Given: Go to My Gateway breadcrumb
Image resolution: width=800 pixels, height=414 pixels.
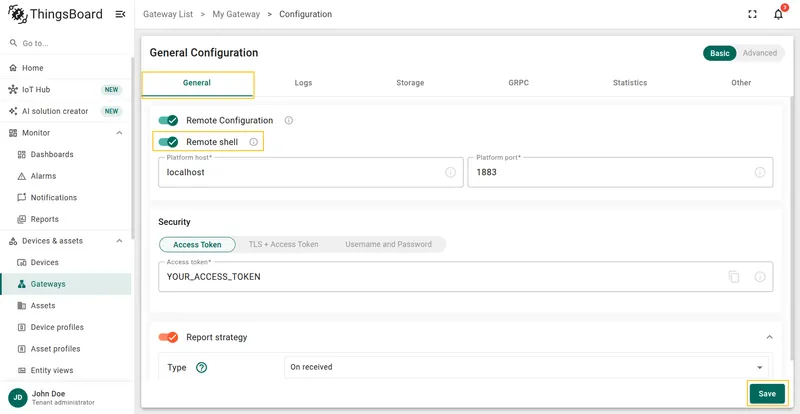Looking at the screenshot, I should click(236, 14).
